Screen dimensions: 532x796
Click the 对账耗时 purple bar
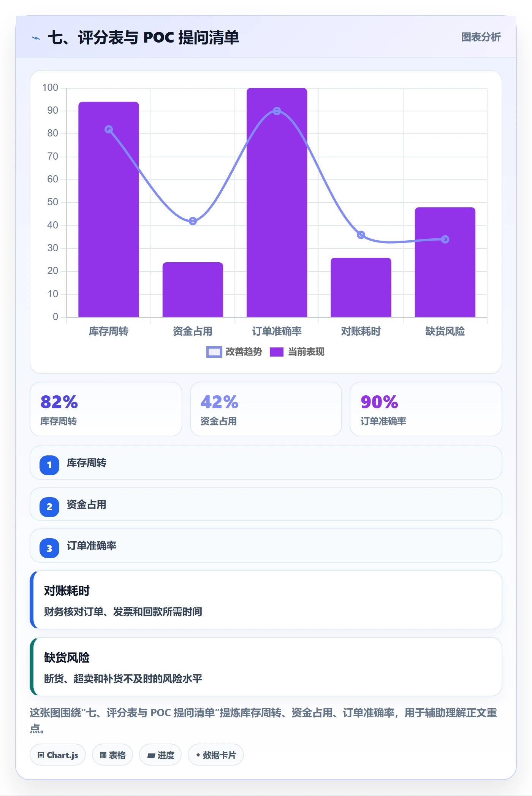(x=361, y=287)
